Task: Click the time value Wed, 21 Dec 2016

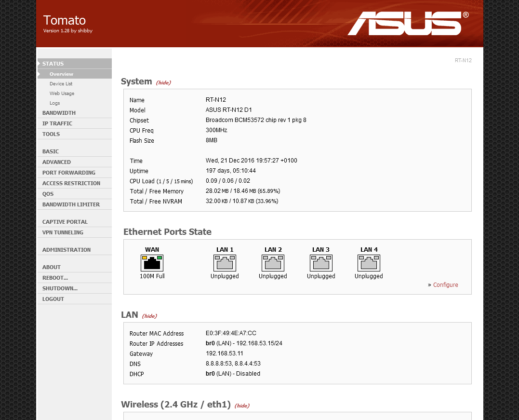Action: tap(251, 161)
